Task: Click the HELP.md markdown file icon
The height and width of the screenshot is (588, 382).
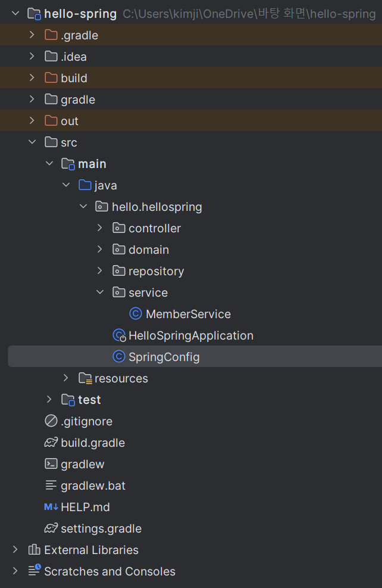Action: coord(51,507)
